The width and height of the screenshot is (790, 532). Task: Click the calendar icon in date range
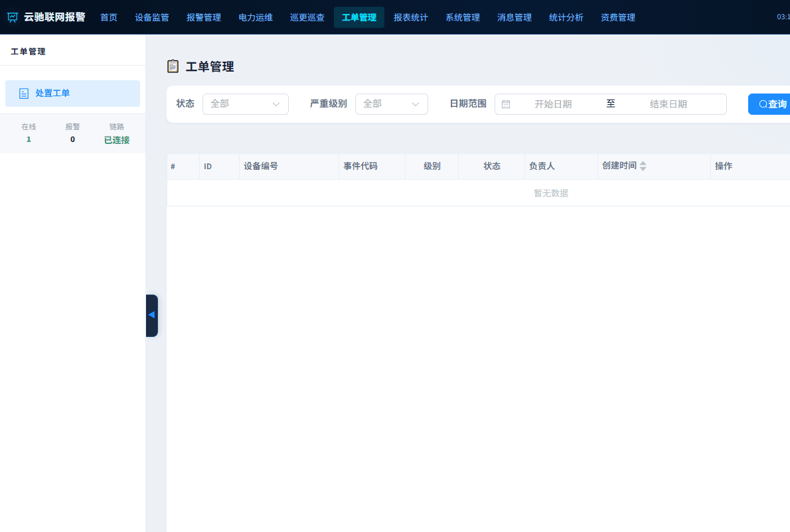[x=506, y=104]
